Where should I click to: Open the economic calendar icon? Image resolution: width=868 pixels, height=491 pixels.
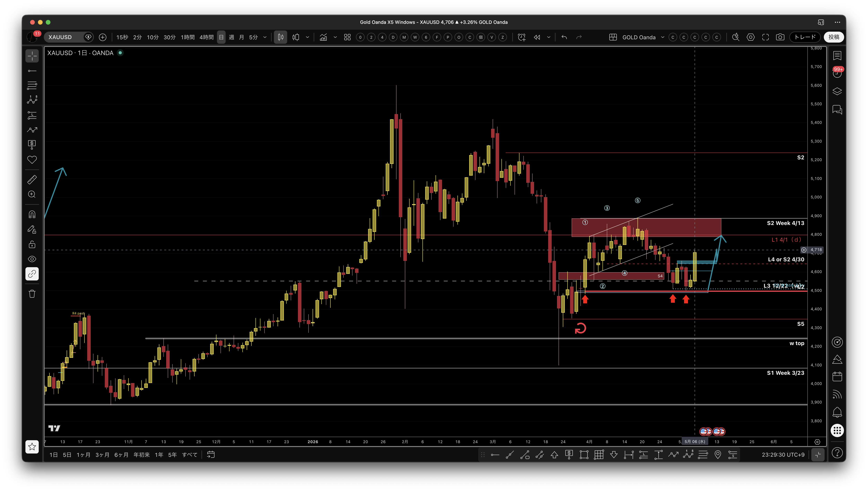837,377
